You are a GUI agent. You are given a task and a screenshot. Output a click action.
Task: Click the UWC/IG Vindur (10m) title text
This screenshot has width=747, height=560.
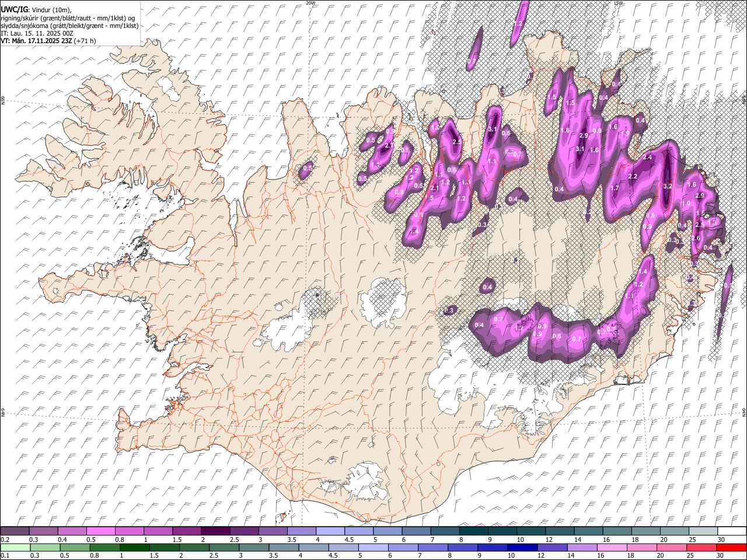[36, 10]
